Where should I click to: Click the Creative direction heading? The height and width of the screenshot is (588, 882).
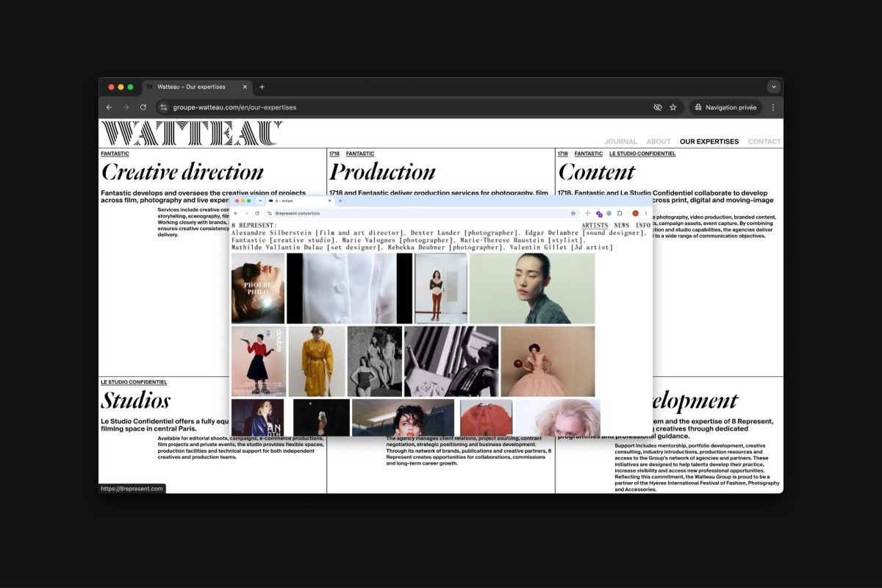pos(182,172)
